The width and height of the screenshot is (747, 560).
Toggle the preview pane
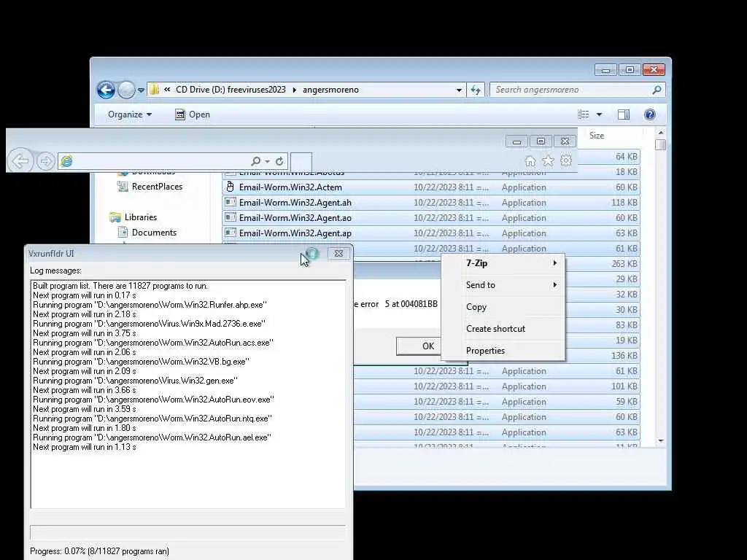pos(624,114)
